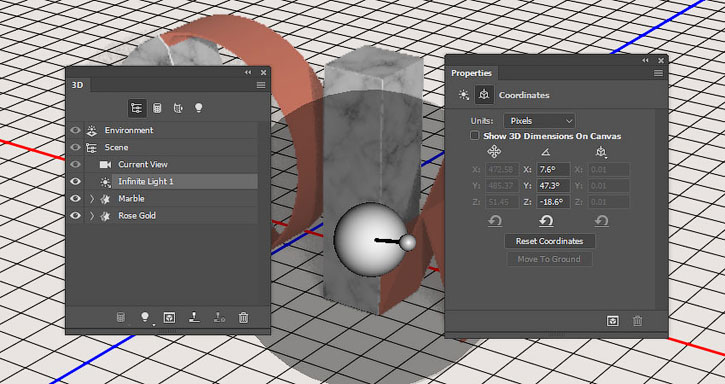Click the move position icon above coordinates
The image size is (725, 384).
(x=494, y=152)
